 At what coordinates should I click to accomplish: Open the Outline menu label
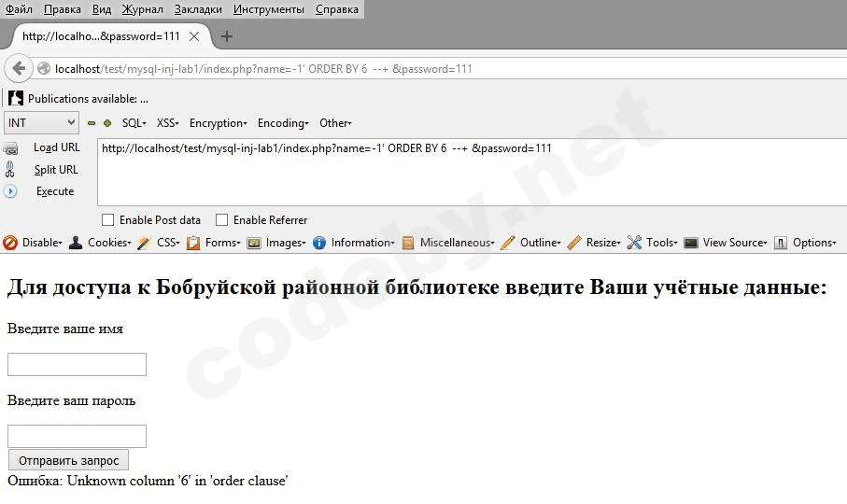tap(540, 243)
